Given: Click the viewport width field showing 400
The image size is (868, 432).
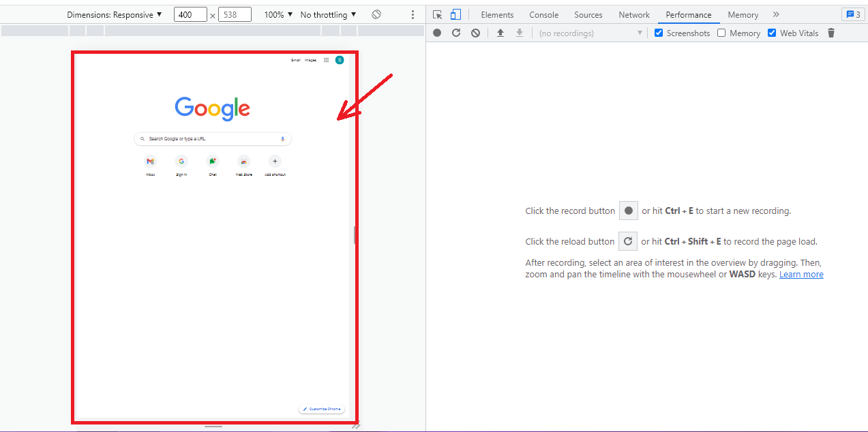Looking at the screenshot, I should coord(190,14).
